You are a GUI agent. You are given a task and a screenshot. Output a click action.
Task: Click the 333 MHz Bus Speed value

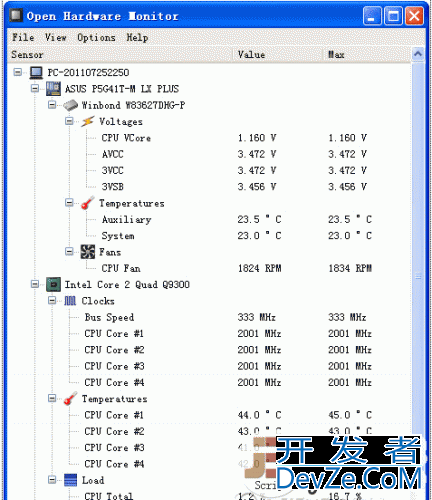[x=257, y=317]
